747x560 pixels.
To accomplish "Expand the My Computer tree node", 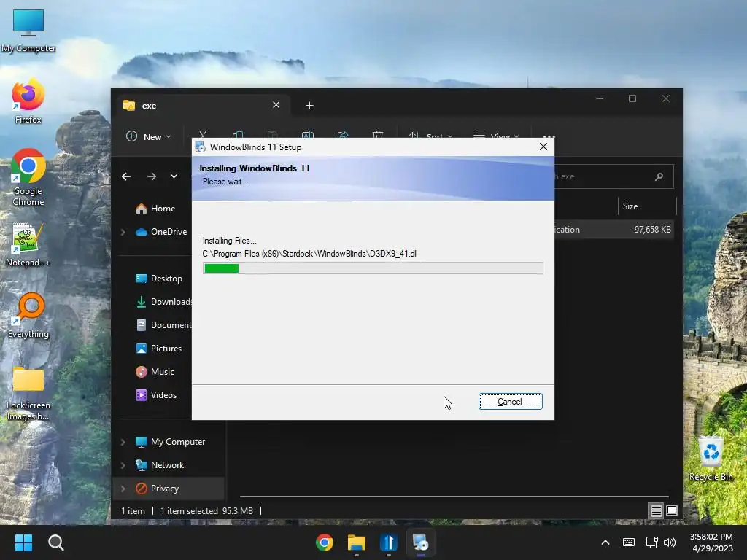I will tap(123, 442).
